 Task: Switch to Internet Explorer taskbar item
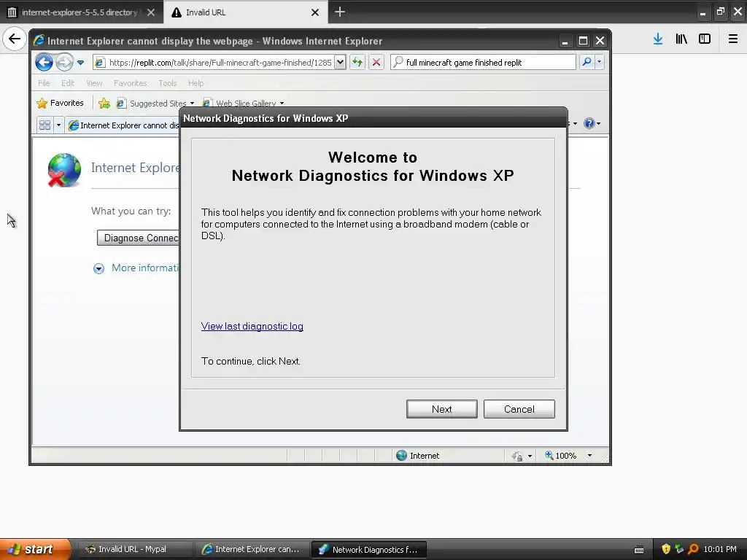pyautogui.click(x=252, y=549)
